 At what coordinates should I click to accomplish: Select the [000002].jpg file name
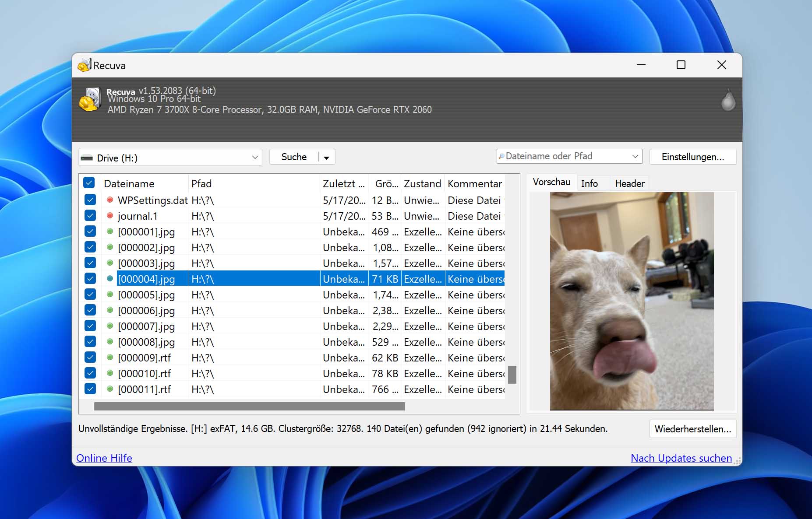click(x=146, y=248)
